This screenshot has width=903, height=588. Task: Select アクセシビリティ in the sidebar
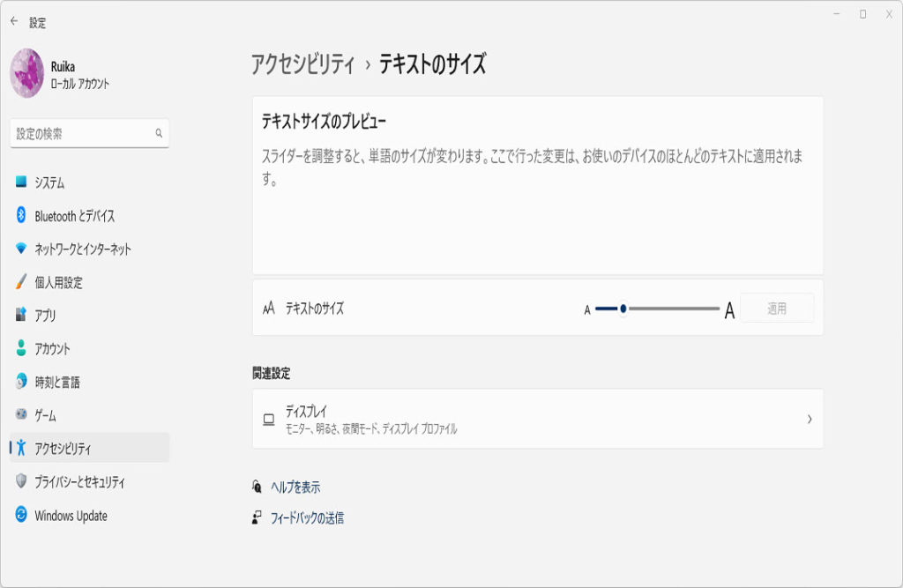click(63, 449)
